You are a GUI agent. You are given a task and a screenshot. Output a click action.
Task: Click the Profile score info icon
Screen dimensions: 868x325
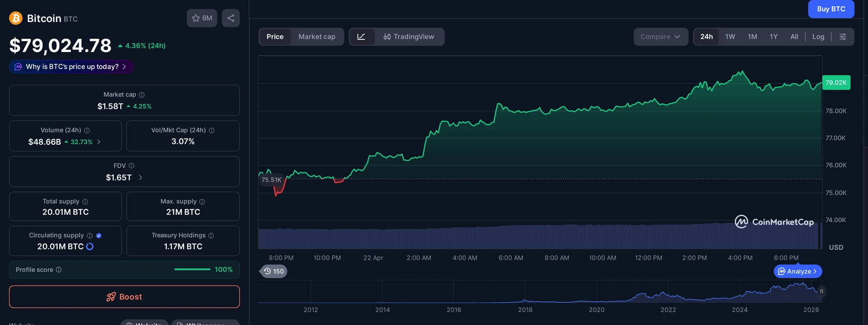pyautogui.click(x=59, y=270)
